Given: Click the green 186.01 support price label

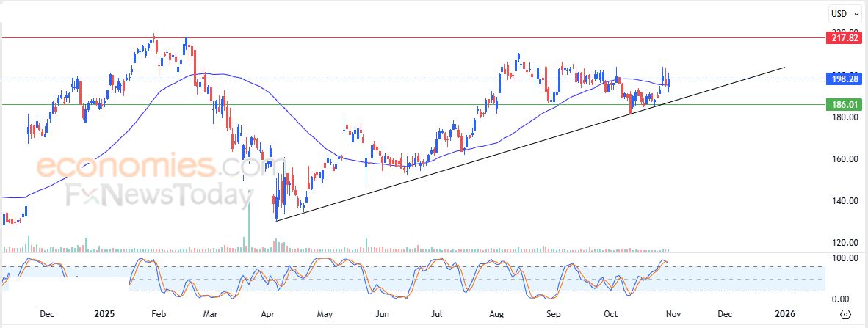Looking at the screenshot, I should [x=842, y=104].
